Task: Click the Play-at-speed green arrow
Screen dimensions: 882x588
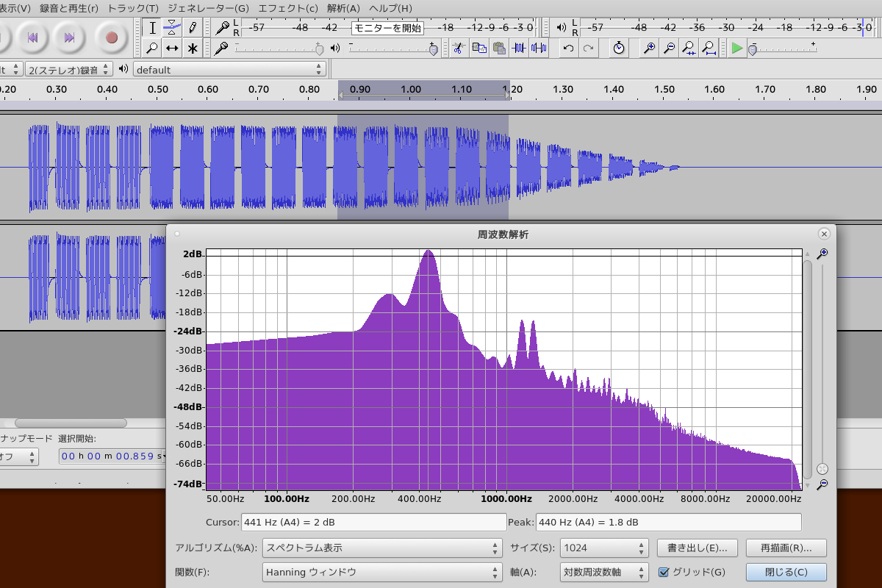Action: (737, 49)
